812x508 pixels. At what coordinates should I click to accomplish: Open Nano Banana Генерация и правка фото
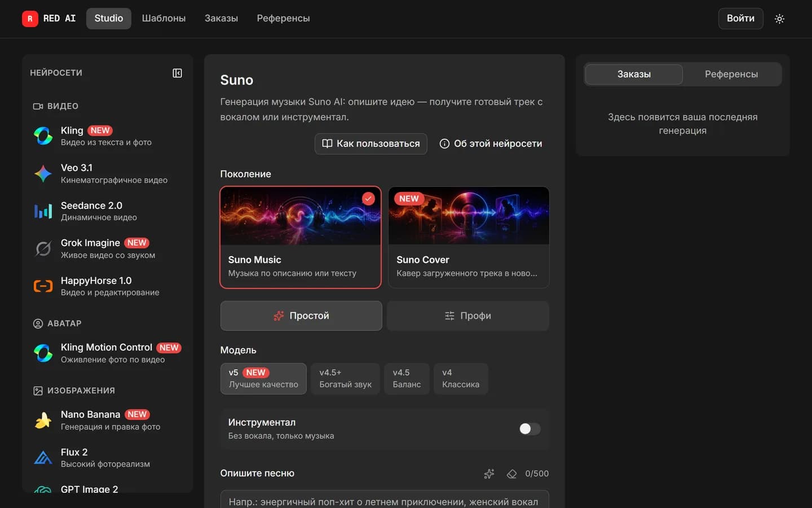pos(108,420)
